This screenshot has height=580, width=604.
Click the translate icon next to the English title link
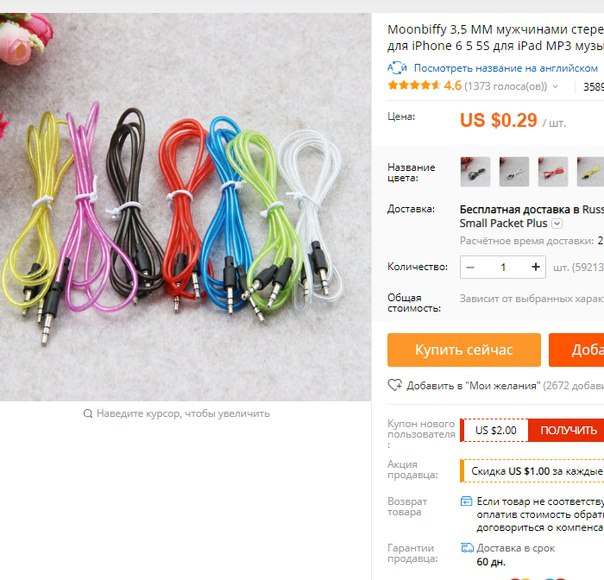pyautogui.click(x=397, y=68)
